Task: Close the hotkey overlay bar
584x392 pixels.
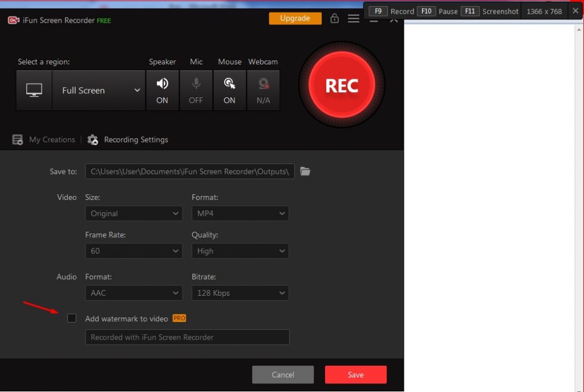Action: click(575, 11)
